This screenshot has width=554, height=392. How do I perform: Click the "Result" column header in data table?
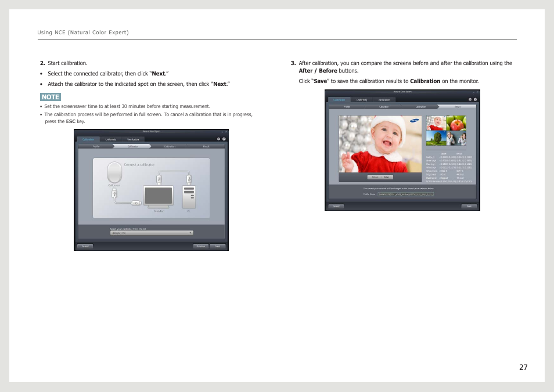click(x=459, y=154)
